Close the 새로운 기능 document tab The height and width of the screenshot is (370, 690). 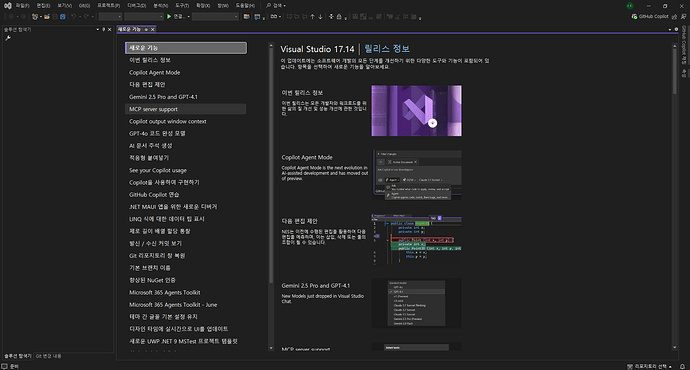[x=153, y=29]
